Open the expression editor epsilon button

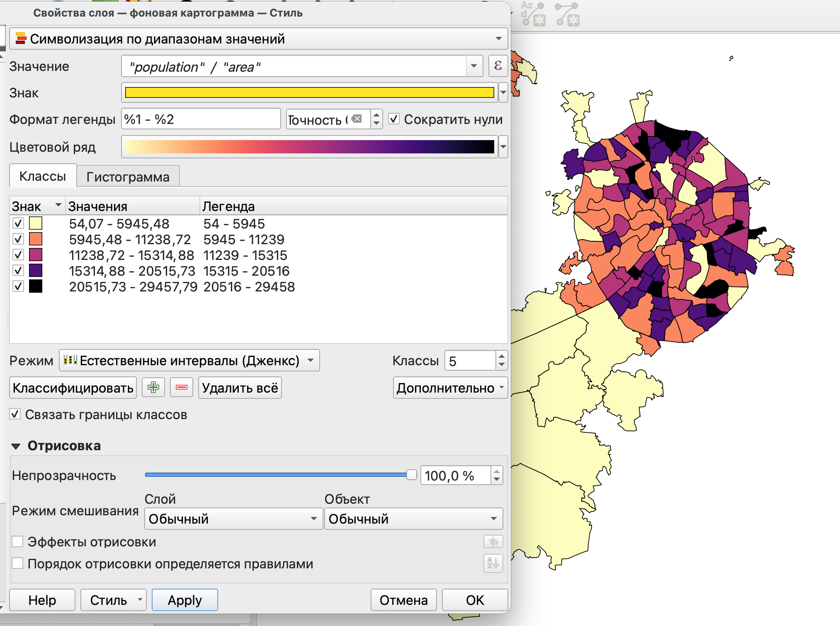click(x=498, y=66)
